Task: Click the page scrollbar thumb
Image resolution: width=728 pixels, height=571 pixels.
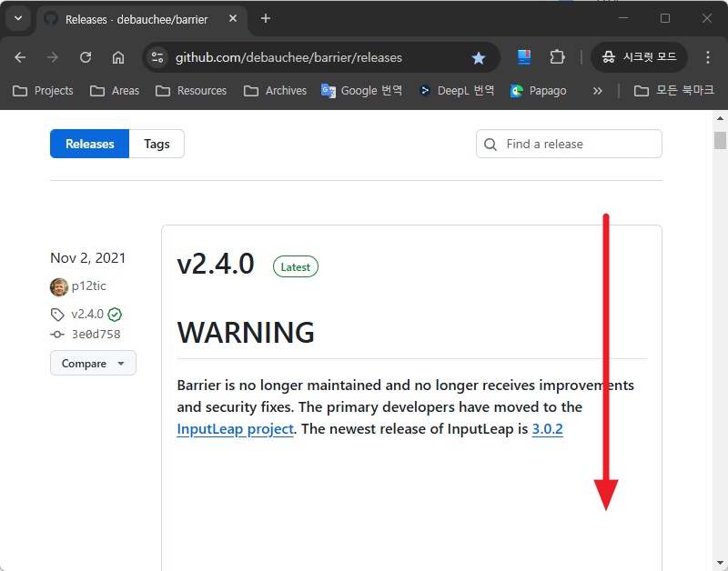Action: pyautogui.click(x=720, y=140)
